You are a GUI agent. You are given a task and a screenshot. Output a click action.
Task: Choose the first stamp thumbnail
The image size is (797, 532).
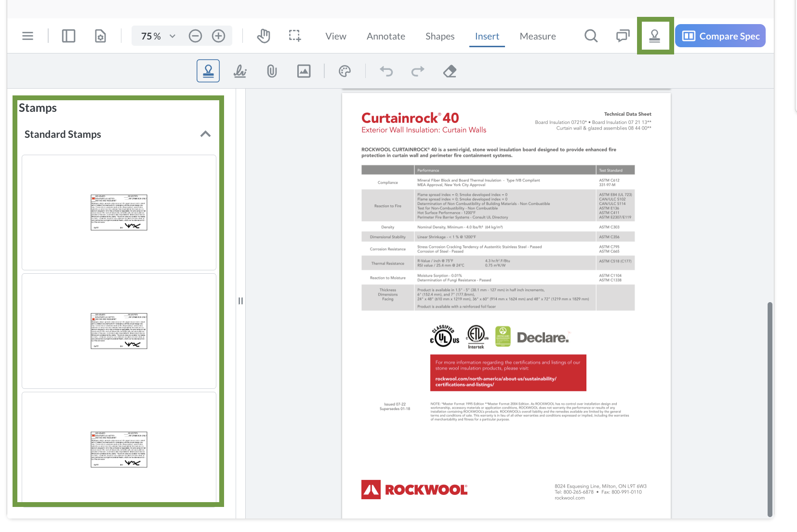119,213
